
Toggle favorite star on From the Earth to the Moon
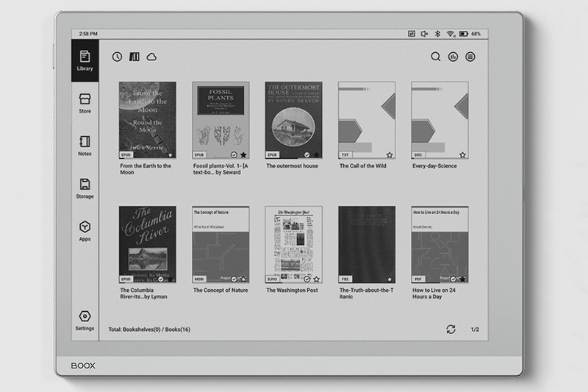tap(171, 155)
